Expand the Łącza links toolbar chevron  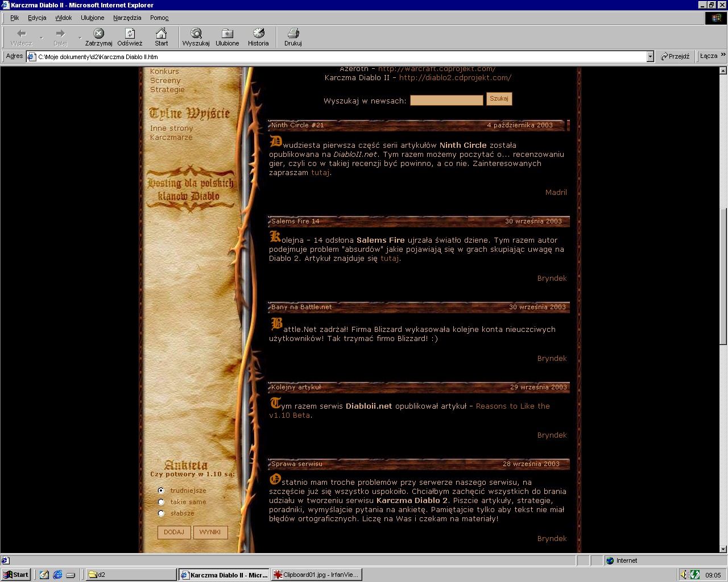723,55
